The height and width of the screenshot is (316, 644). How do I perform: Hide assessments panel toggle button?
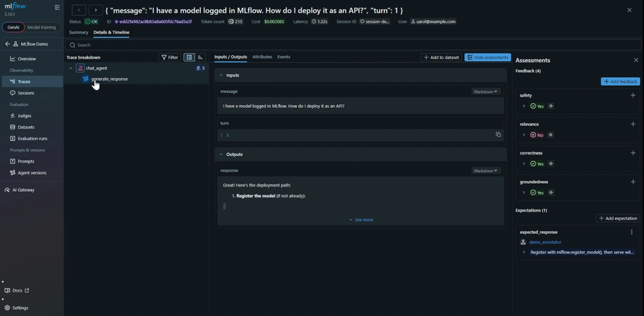tap(487, 58)
